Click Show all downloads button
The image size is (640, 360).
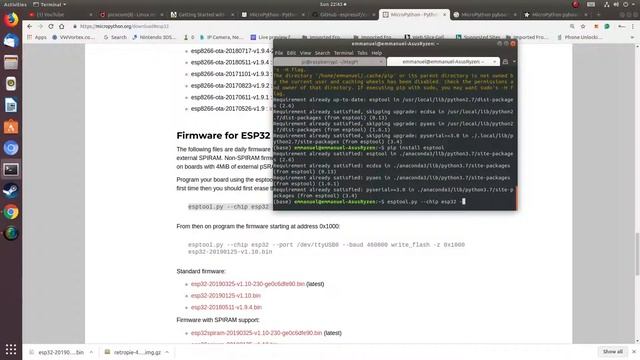[613, 352]
